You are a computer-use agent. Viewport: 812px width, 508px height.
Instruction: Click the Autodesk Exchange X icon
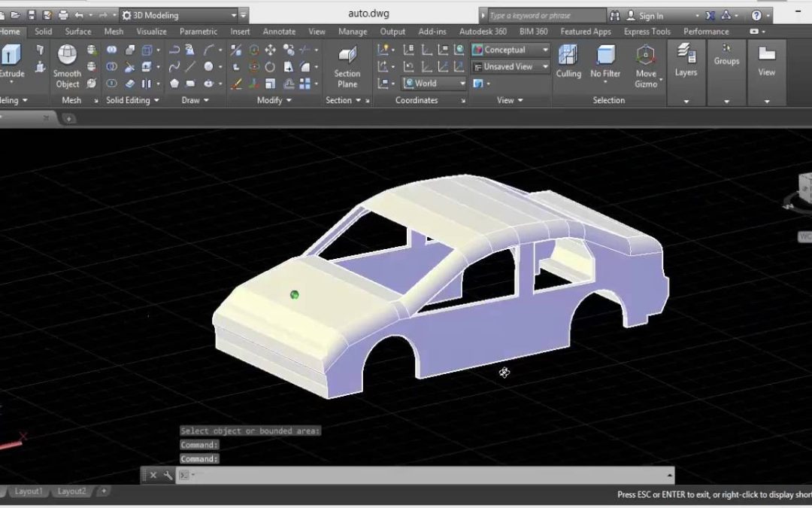(710, 16)
